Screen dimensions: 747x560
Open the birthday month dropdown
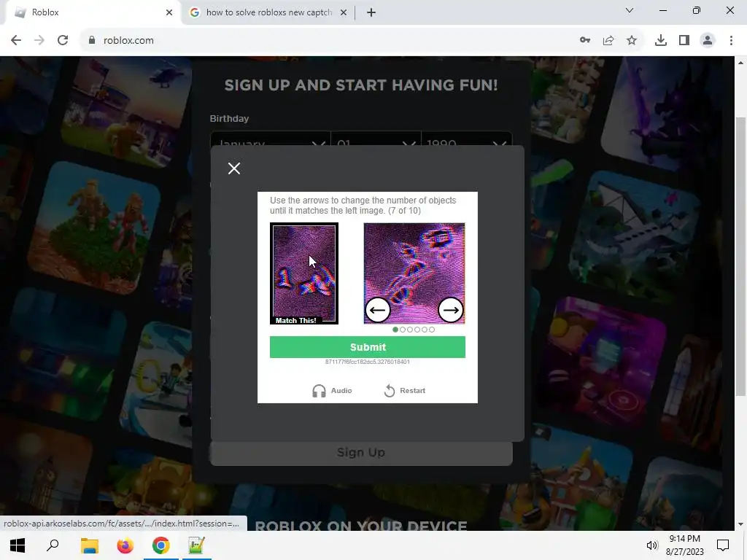click(270, 139)
